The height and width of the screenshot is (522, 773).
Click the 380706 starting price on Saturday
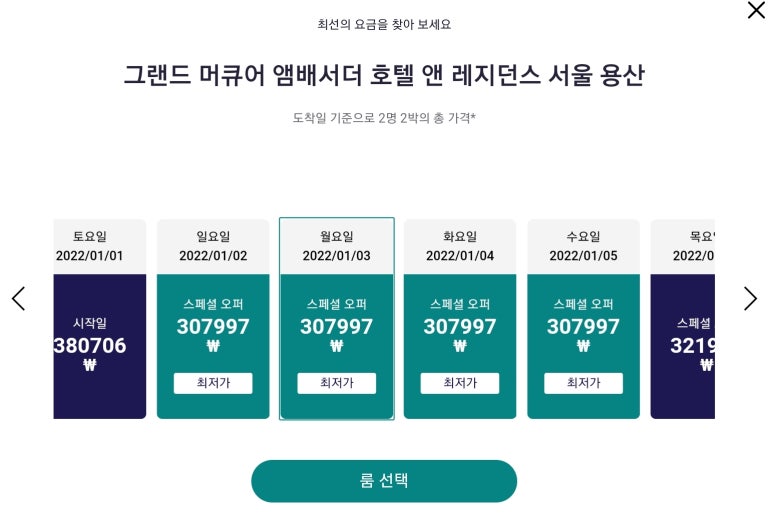(x=91, y=346)
